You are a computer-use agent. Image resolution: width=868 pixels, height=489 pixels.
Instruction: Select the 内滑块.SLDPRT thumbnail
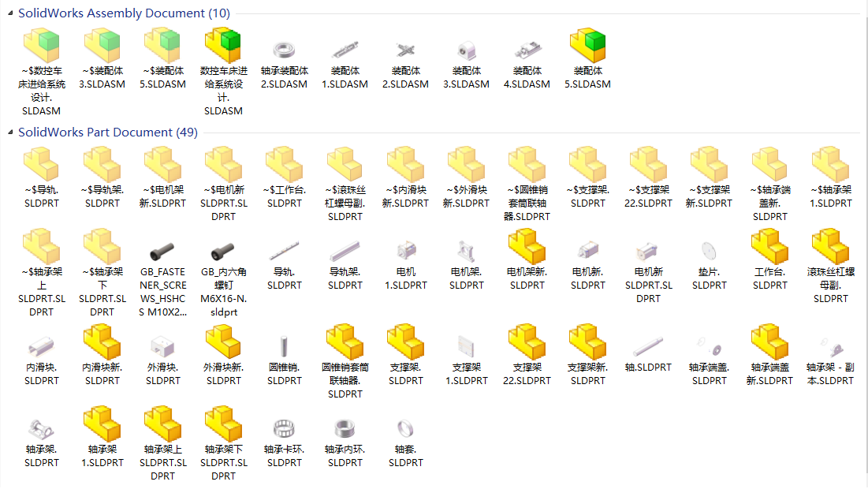coord(42,347)
